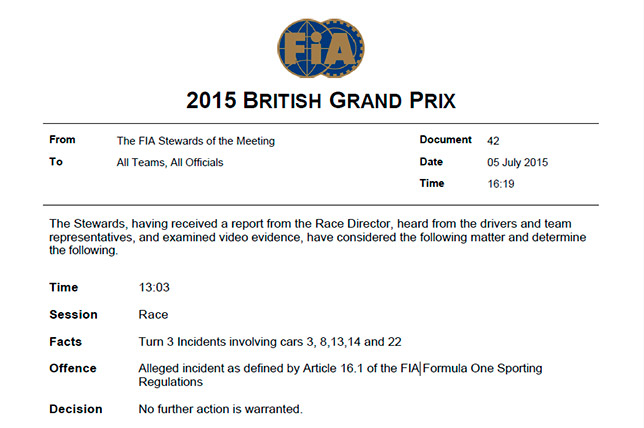Click document number 42
Screen dimensions: 644x428
[493, 141]
